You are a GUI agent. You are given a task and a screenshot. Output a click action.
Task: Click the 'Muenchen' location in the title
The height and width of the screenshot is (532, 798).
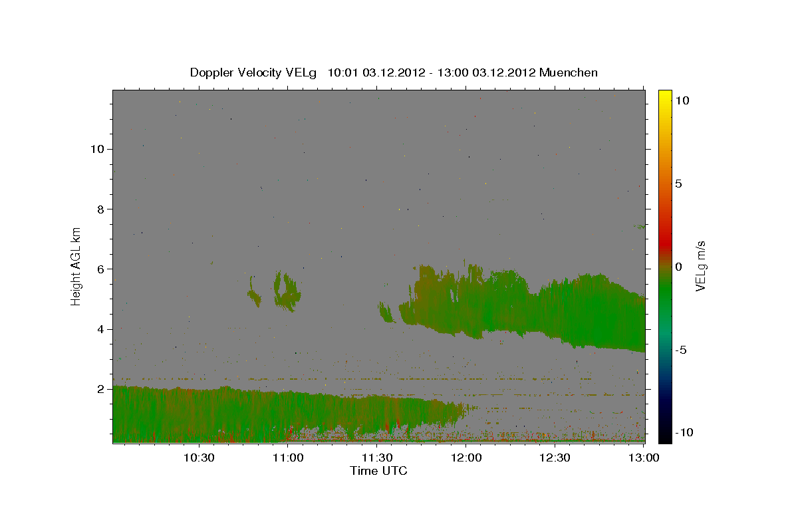[569, 72]
